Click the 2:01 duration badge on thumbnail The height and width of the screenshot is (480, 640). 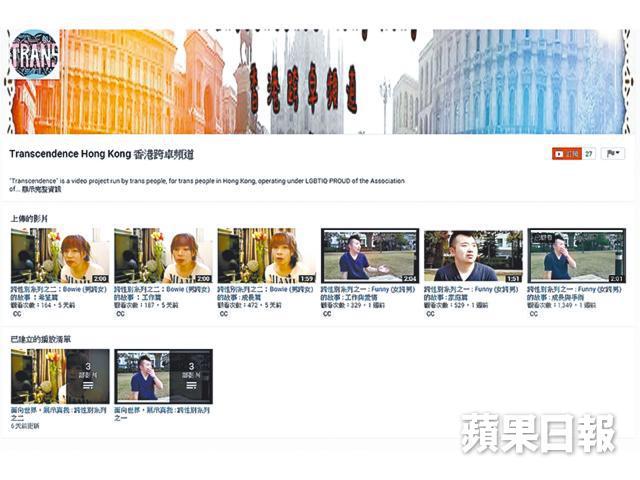point(616,279)
